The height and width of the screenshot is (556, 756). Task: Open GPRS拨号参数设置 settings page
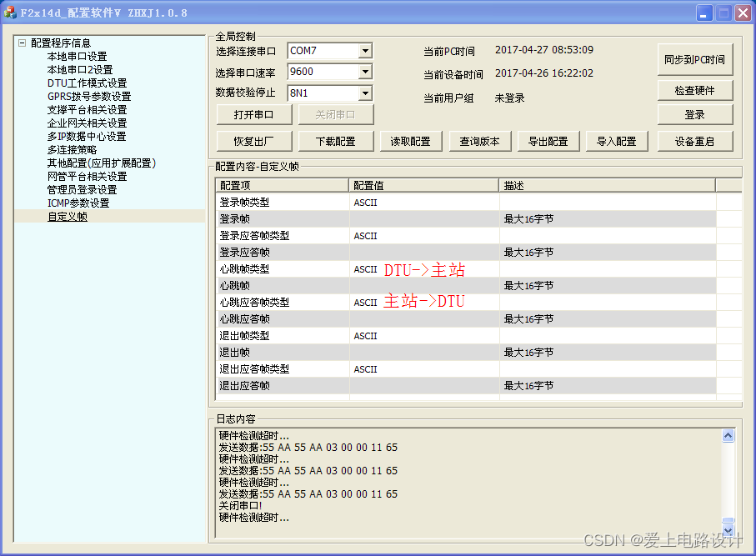[88, 96]
